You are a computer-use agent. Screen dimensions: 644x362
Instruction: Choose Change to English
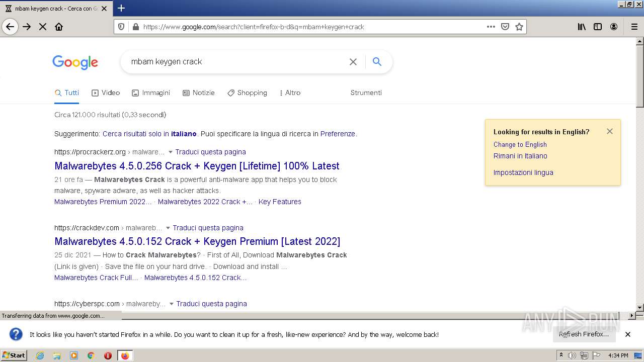(x=520, y=144)
